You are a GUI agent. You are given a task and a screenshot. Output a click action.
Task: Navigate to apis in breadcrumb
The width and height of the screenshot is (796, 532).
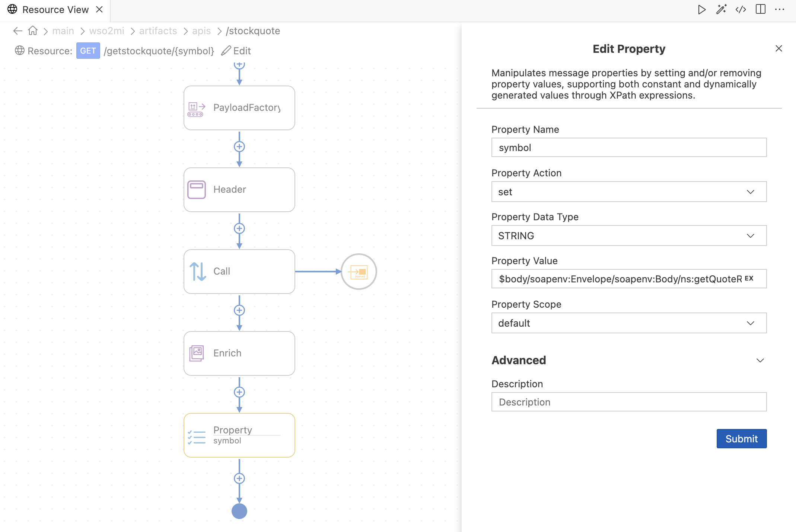click(x=201, y=31)
